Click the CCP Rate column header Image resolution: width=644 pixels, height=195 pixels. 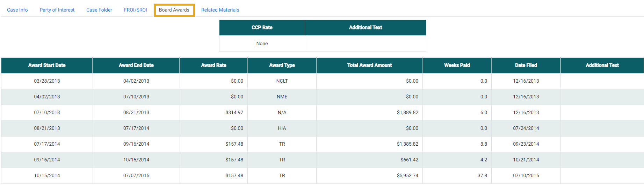(x=262, y=27)
